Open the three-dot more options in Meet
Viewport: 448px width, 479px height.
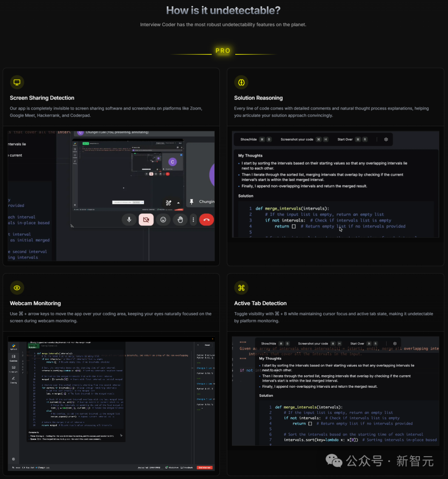click(193, 220)
